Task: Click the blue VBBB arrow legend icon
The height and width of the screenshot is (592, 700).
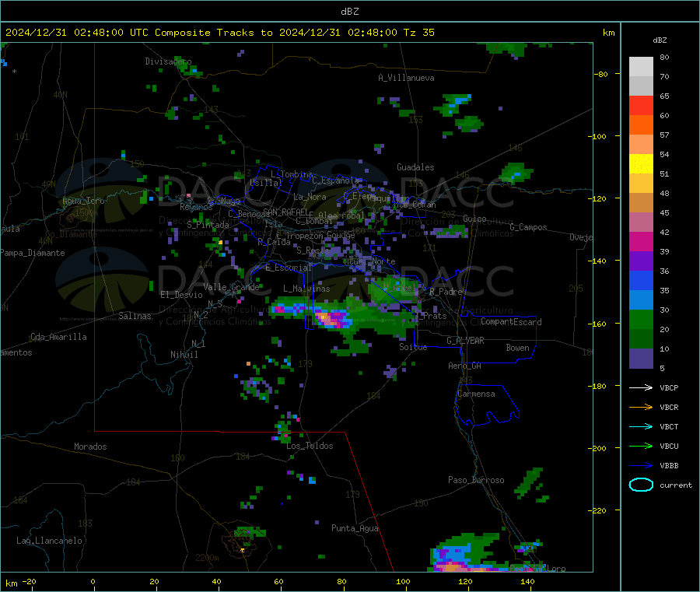Action: [x=641, y=466]
